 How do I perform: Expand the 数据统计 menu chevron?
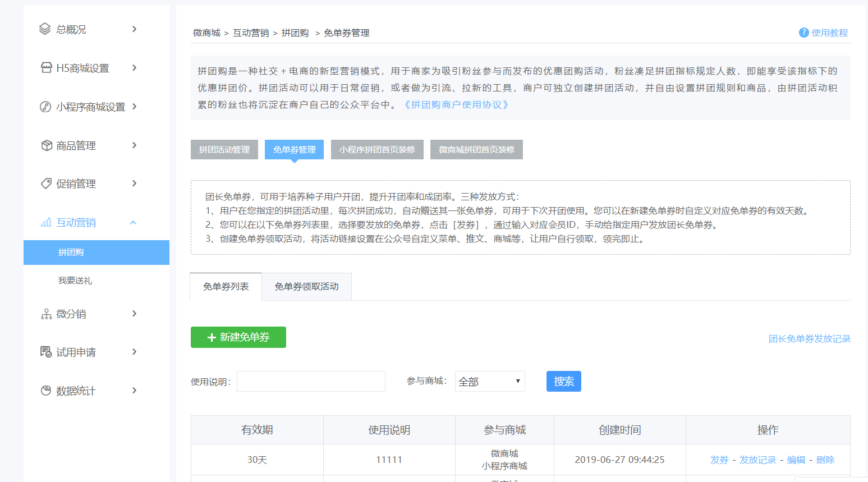tap(134, 390)
